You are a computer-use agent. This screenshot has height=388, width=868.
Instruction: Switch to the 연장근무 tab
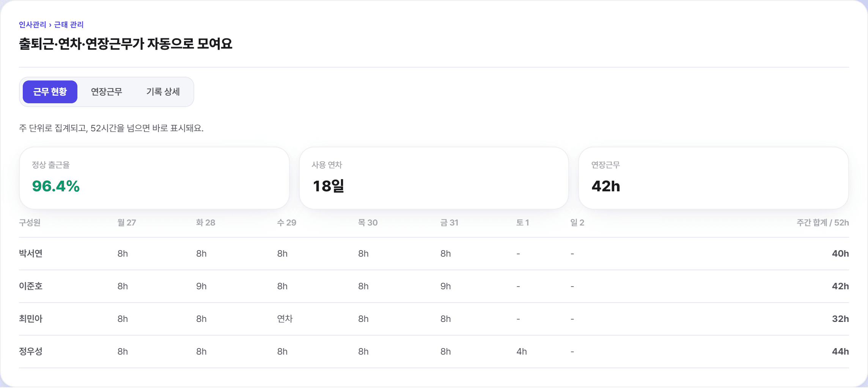coord(107,92)
